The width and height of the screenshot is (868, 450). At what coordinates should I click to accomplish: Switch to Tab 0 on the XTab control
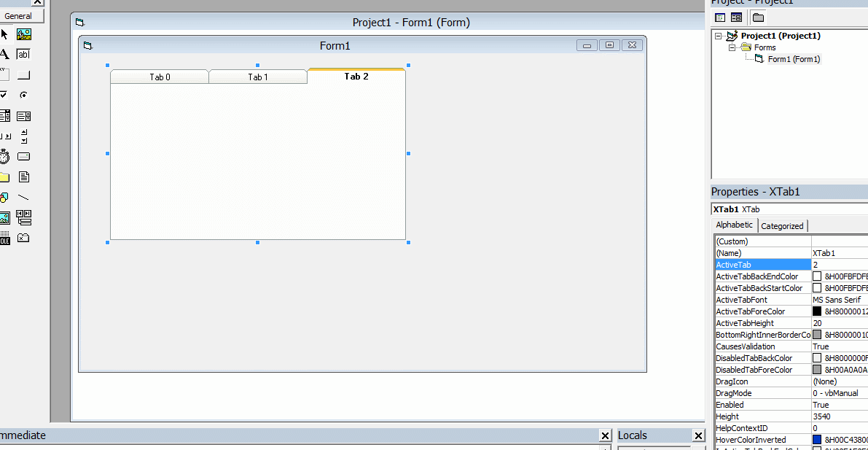click(x=159, y=76)
